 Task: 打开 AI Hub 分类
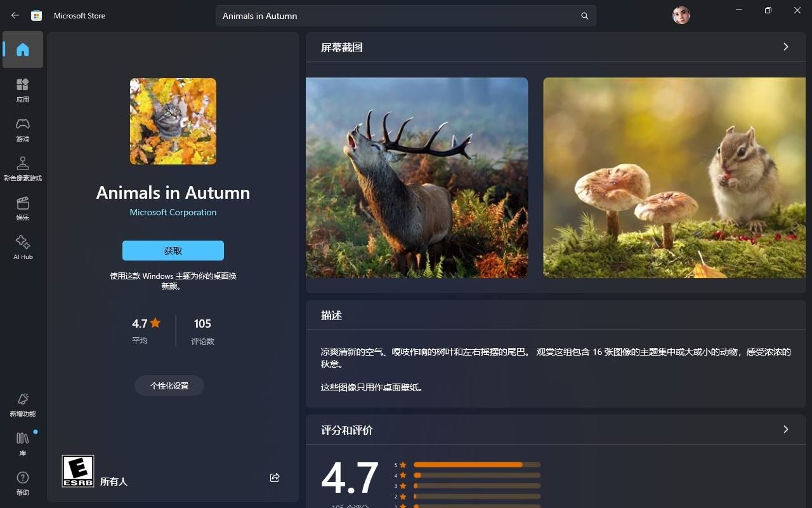click(x=23, y=248)
